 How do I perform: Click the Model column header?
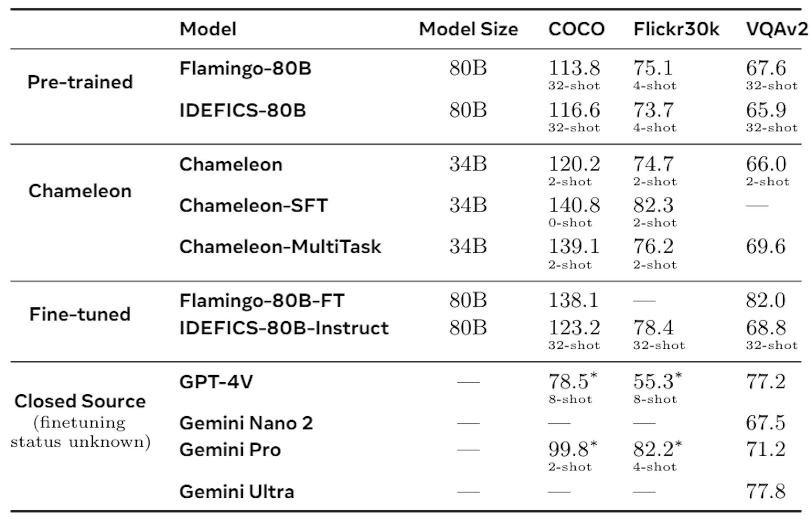(x=208, y=29)
